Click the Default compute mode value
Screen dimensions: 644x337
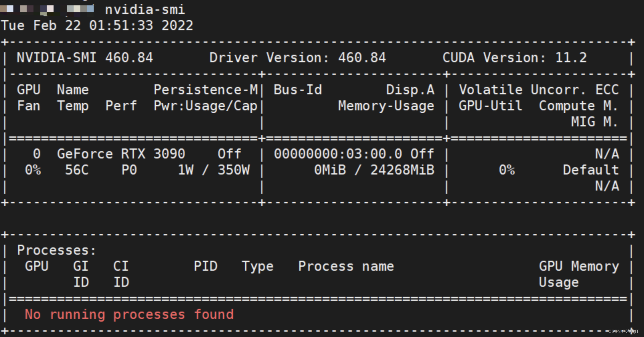click(591, 170)
